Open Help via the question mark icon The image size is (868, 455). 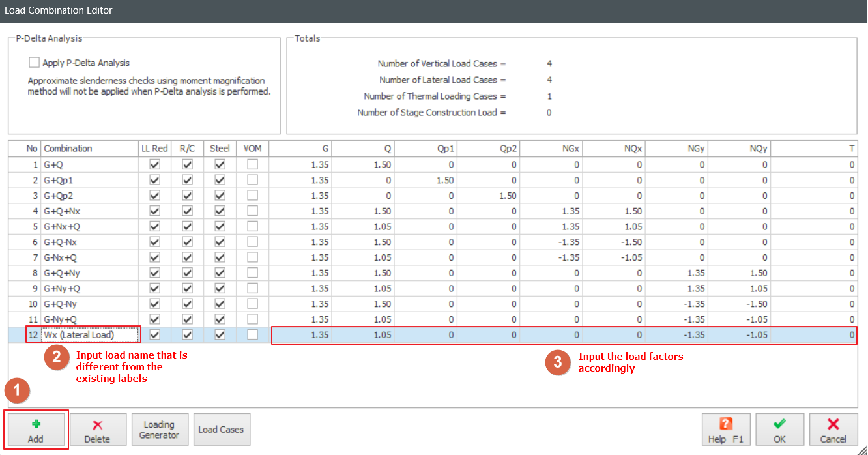pos(725,429)
